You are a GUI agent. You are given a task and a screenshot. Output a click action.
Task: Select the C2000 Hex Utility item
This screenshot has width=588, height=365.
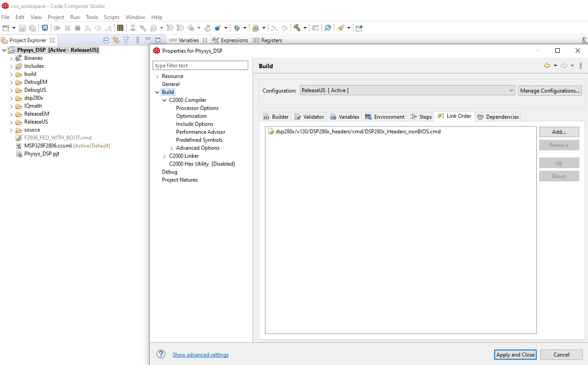(202, 164)
